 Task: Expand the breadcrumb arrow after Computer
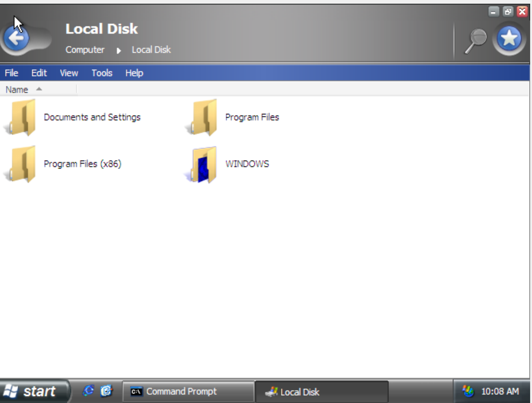point(119,50)
